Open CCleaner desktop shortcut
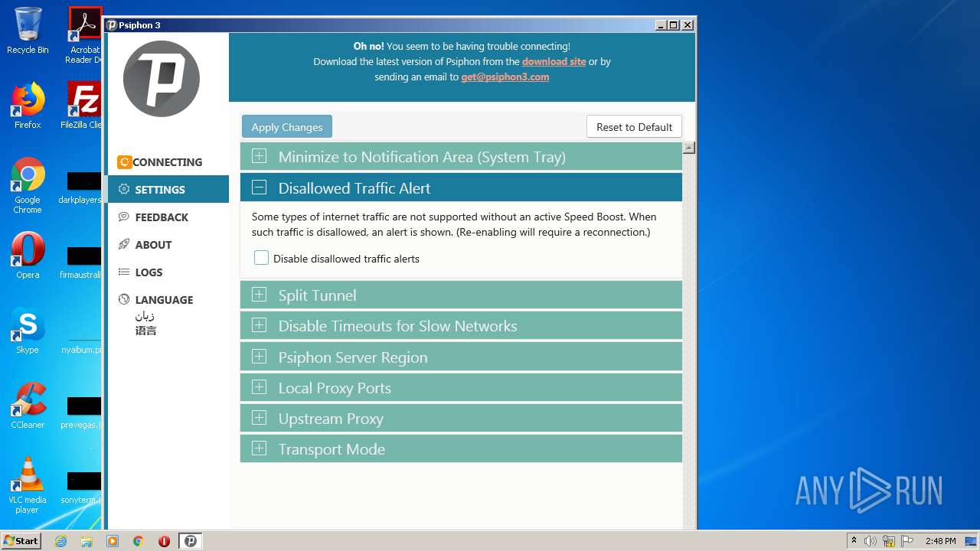This screenshot has height=551, width=980. (x=28, y=406)
